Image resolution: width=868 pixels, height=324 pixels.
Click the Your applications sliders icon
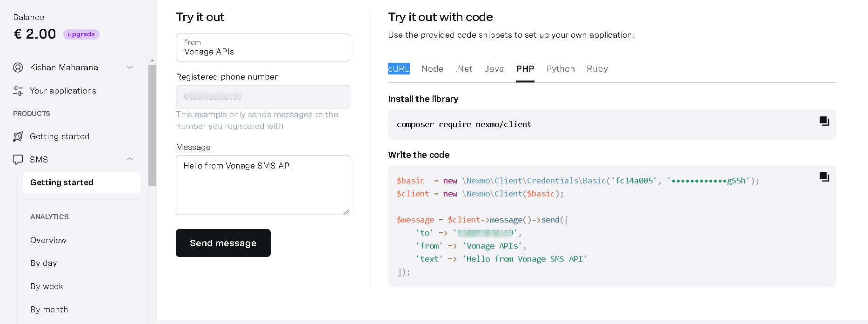pyautogui.click(x=18, y=91)
